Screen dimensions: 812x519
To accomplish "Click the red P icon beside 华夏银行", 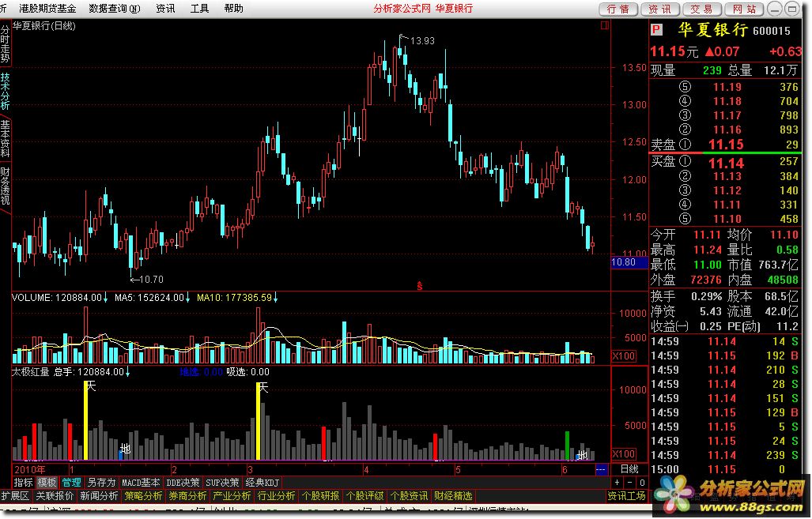I will tap(656, 30).
